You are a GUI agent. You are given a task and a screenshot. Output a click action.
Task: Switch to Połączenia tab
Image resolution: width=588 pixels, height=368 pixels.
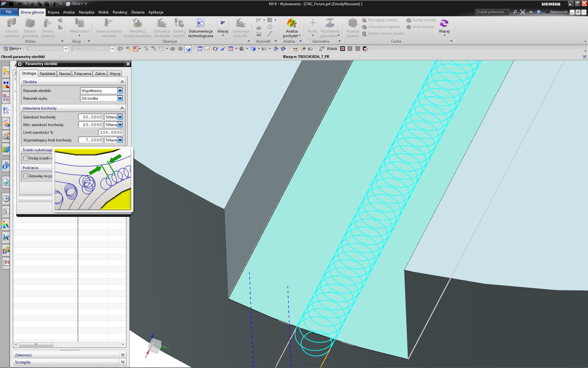point(82,74)
